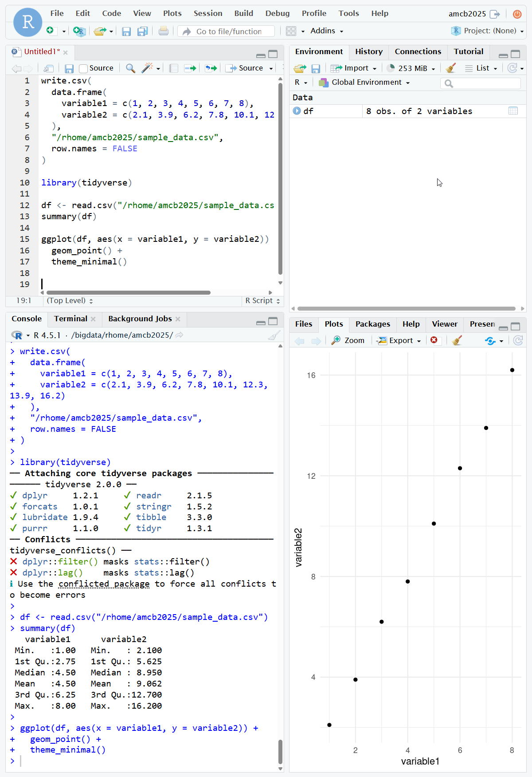Sign out of amcb2025 session icon
This screenshot has width=532, height=777.
(x=495, y=14)
